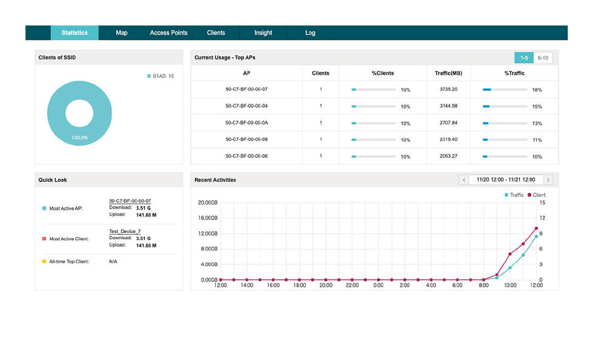The image size is (592, 364).
Task: Open the Clients tab
Action: click(x=216, y=33)
